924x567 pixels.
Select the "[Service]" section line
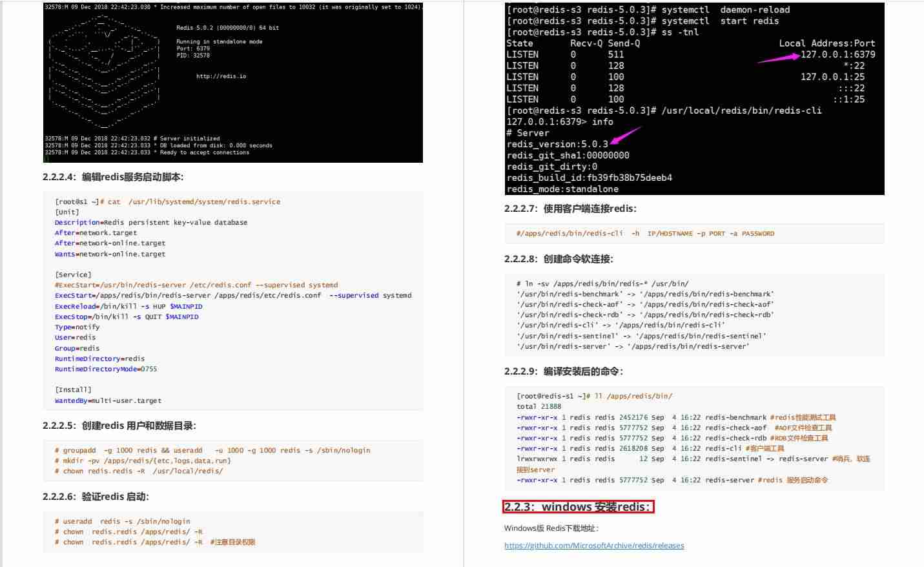click(x=73, y=274)
